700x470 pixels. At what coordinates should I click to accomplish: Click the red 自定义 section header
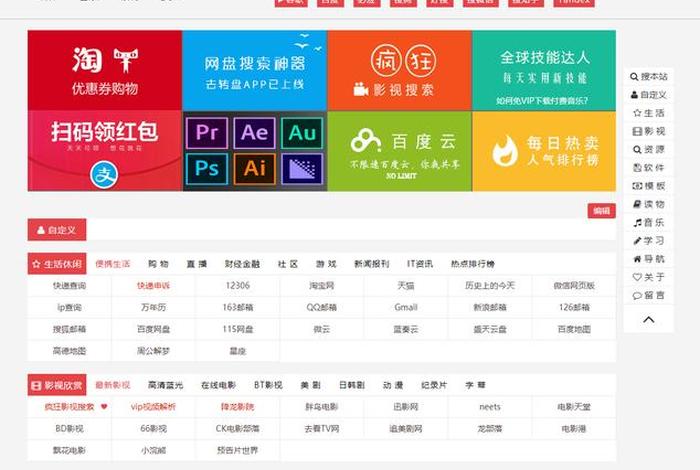(57, 230)
